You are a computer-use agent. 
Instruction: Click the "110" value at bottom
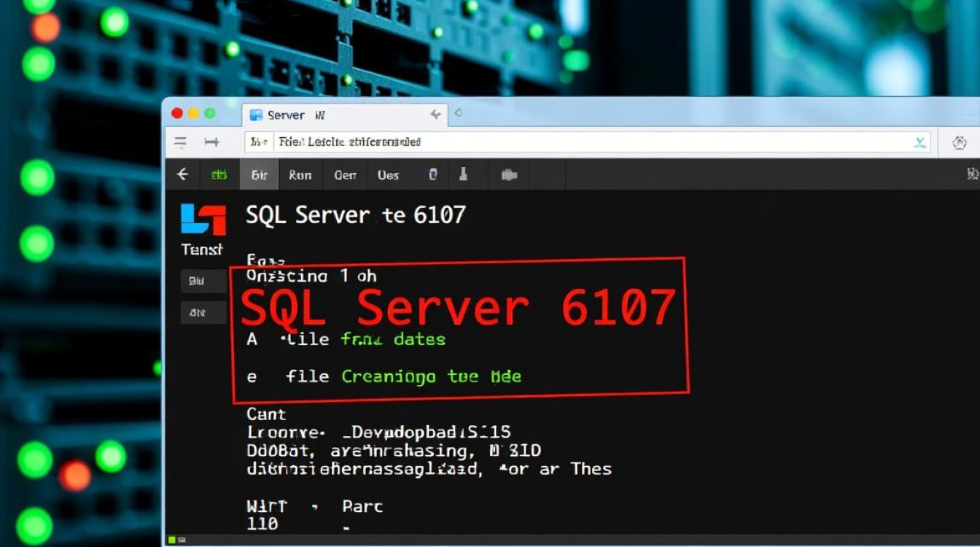262,523
